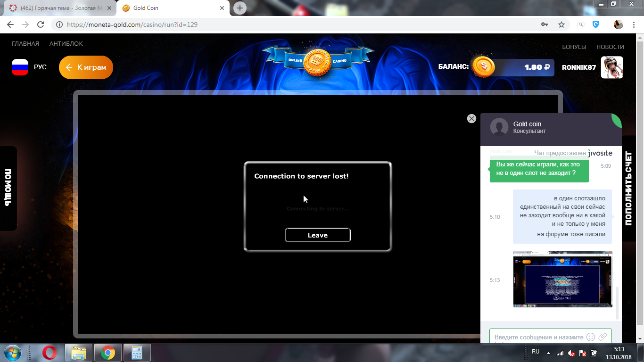Click the Leave button in the dialog
Screen dimensions: 644x362
point(318,235)
